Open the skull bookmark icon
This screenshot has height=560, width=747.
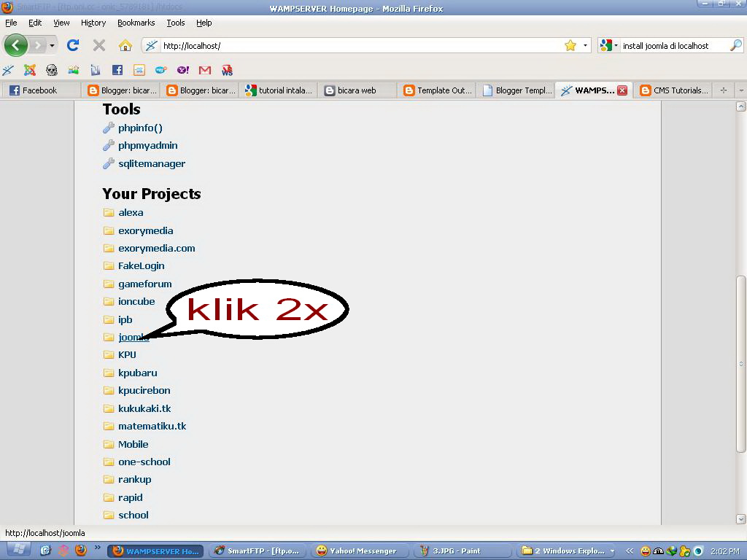point(52,71)
